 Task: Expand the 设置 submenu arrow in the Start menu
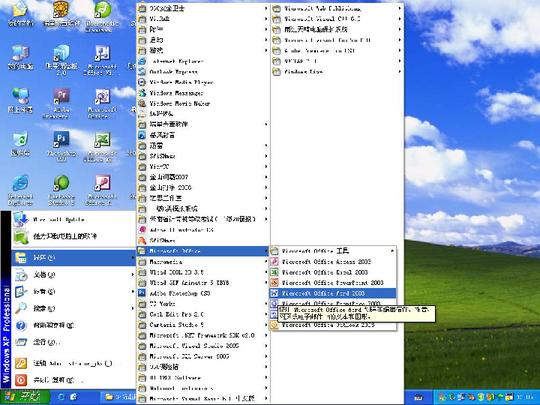(x=132, y=291)
